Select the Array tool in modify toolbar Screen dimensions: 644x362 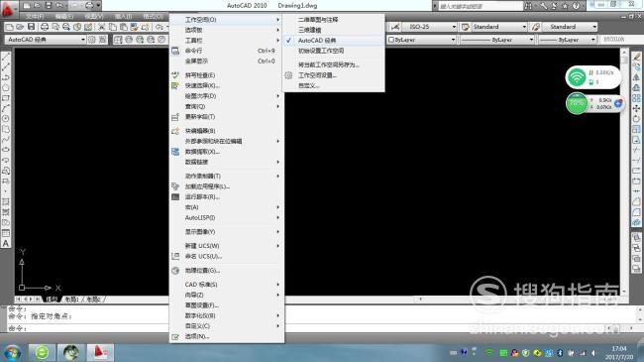pyautogui.click(x=636, y=98)
